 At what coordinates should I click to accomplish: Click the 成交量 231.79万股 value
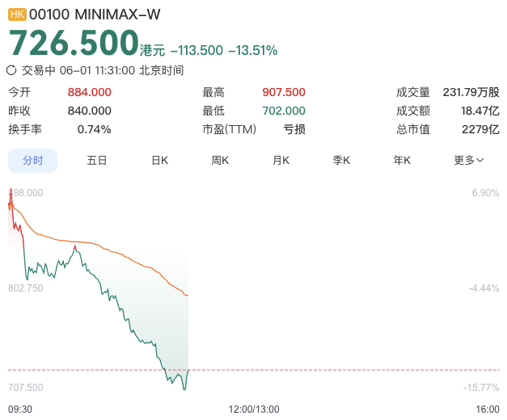point(471,92)
